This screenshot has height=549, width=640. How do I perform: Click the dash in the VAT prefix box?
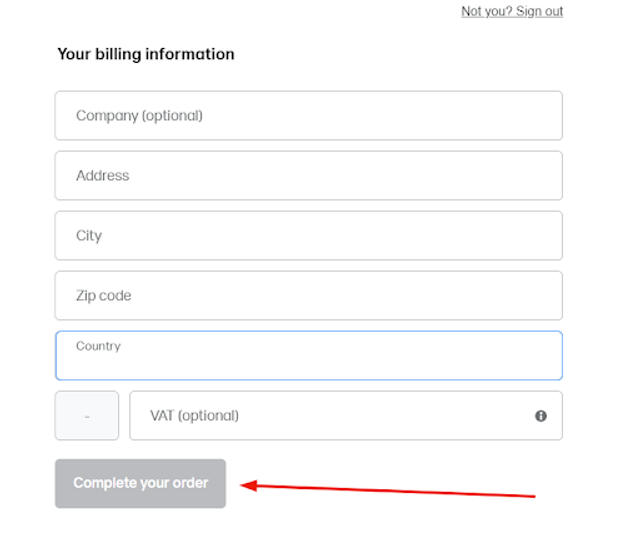[87, 416]
